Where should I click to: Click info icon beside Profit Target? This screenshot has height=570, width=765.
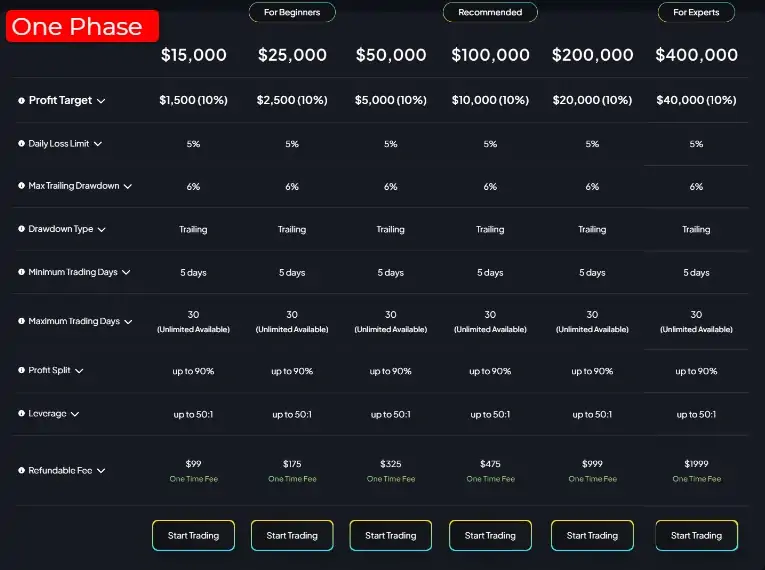pos(21,101)
